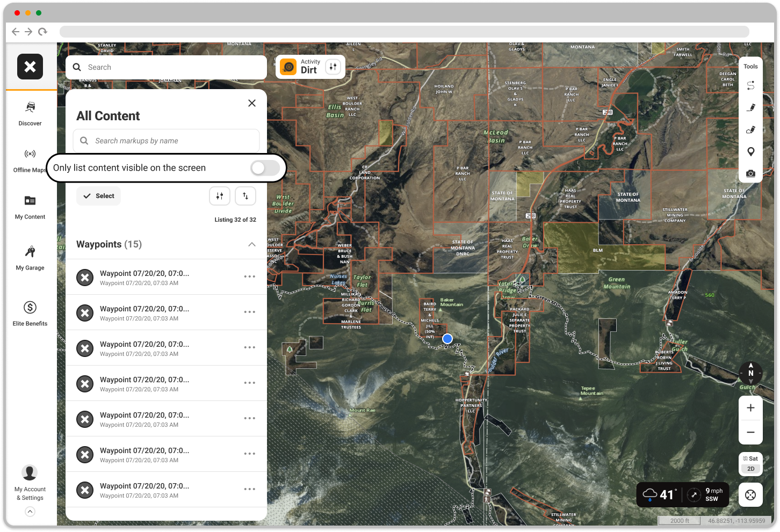Open options menu for the third waypoint
This screenshot has height=532, width=780.
click(x=249, y=347)
